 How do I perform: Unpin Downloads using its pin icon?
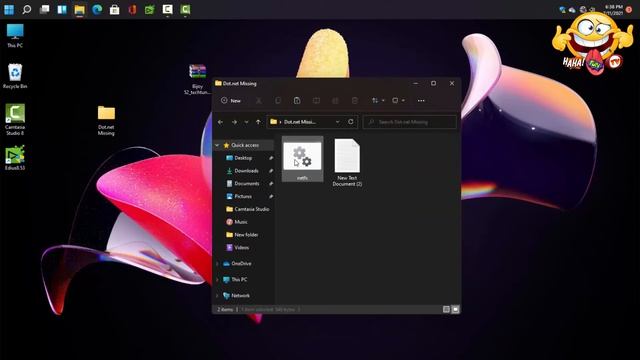[x=271, y=171]
